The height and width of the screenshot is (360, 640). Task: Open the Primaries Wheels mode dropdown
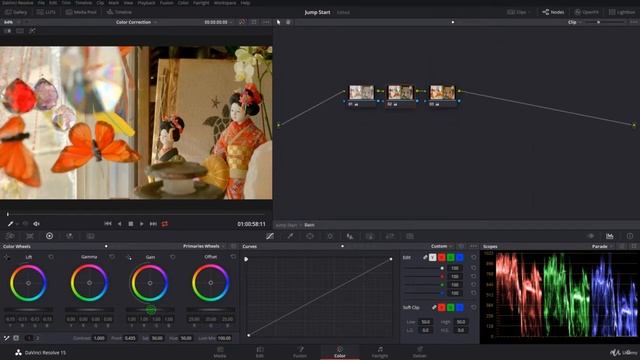coord(204,246)
